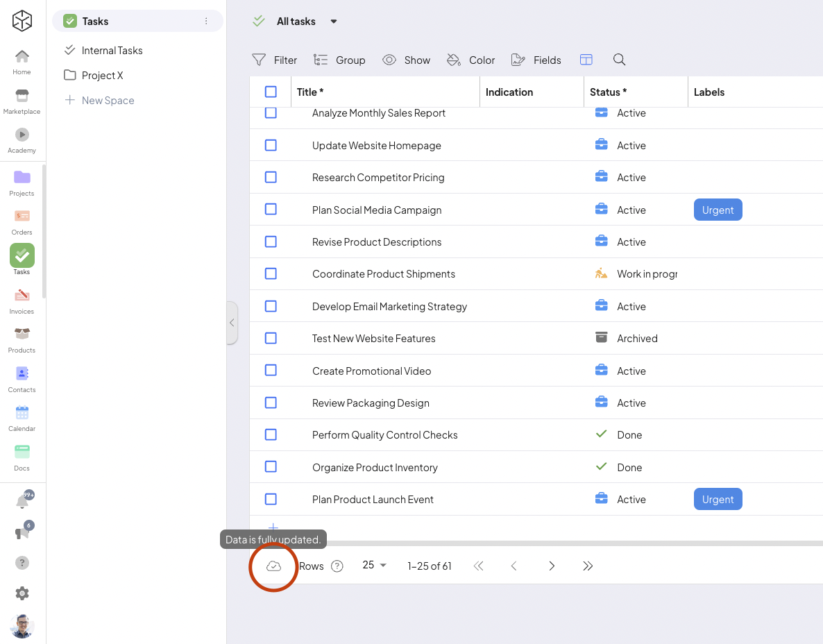The width and height of the screenshot is (823, 644).
Task: Select the Project X folder
Action: coord(102,76)
